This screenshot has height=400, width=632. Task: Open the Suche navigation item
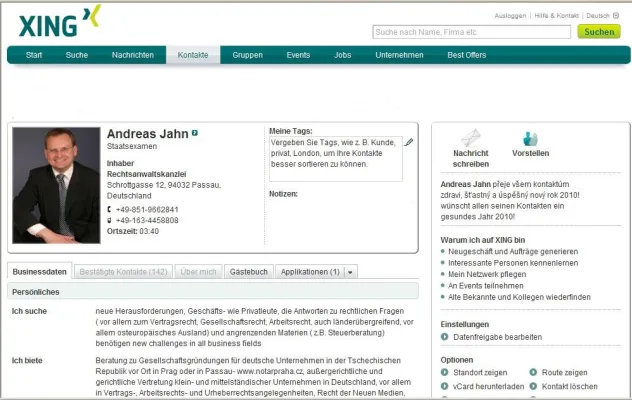pyautogui.click(x=77, y=55)
